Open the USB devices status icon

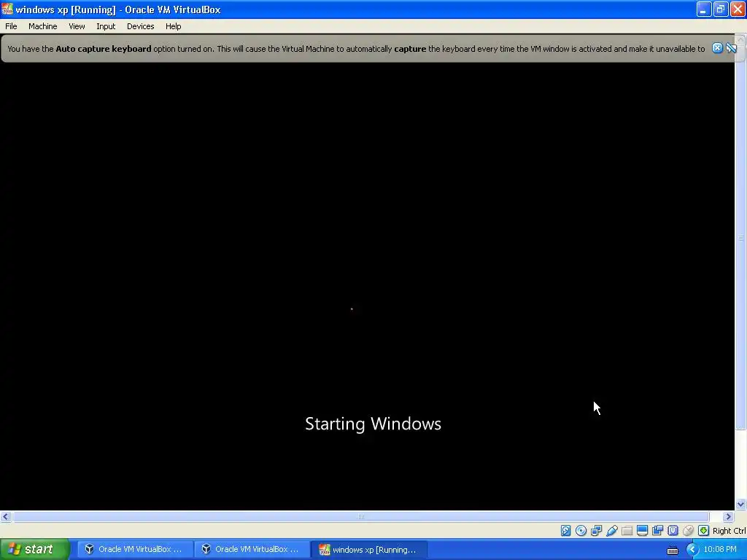pyautogui.click(x=612, y=531)
